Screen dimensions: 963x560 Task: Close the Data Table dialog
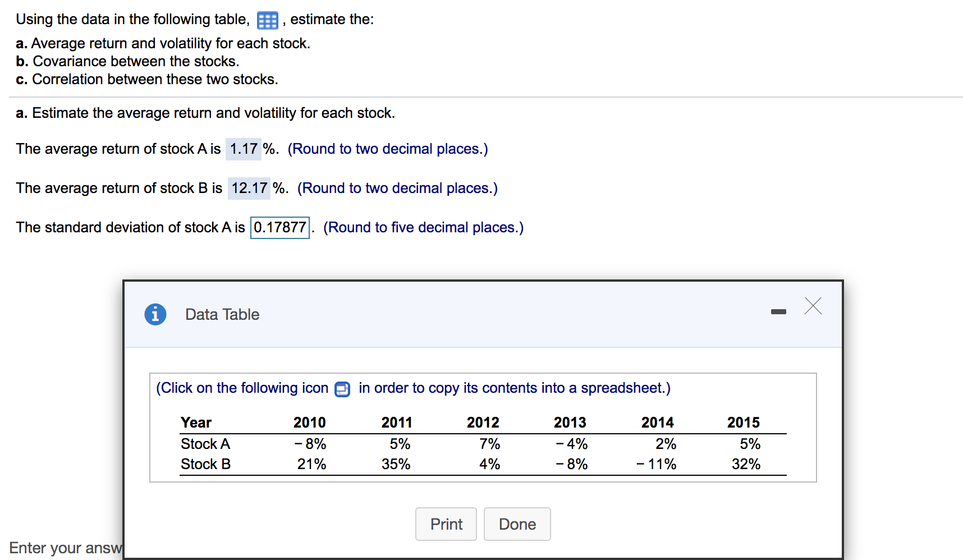click(x=812, y=306)
